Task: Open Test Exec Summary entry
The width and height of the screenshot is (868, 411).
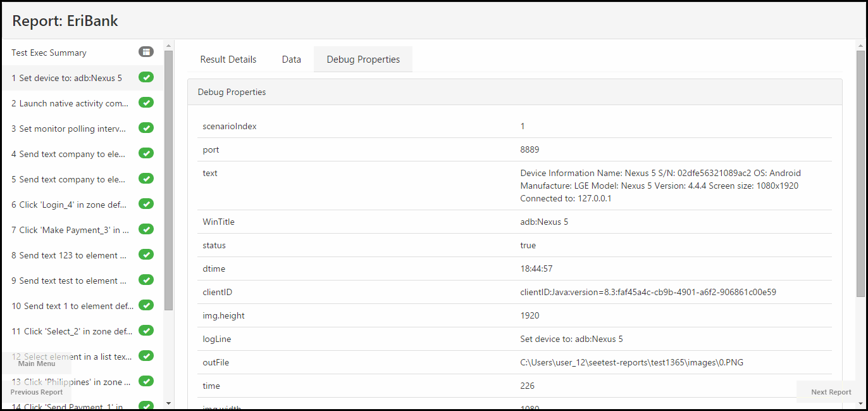Action: (x=49, y=53)
